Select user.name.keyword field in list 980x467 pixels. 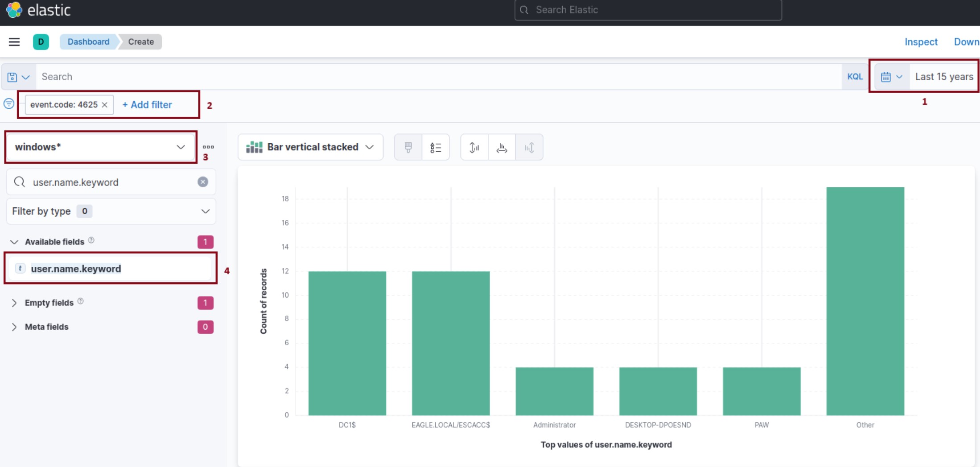click(110, 269)
